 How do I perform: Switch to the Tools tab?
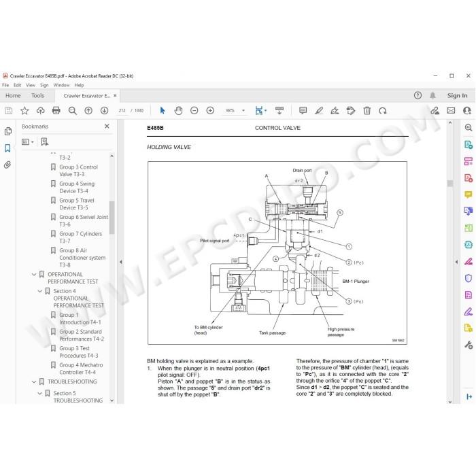[37, 96]
